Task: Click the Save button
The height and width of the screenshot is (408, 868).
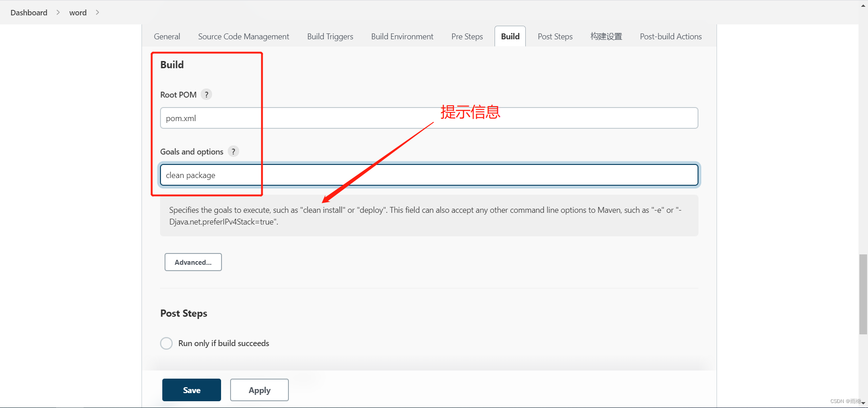Action: pos(192,390)
